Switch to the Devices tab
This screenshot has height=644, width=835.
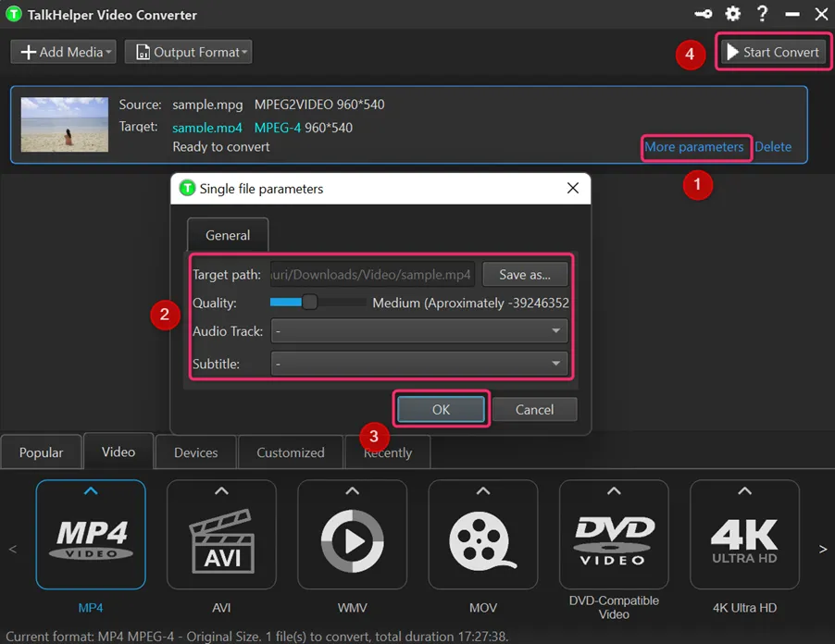point(195,452)
